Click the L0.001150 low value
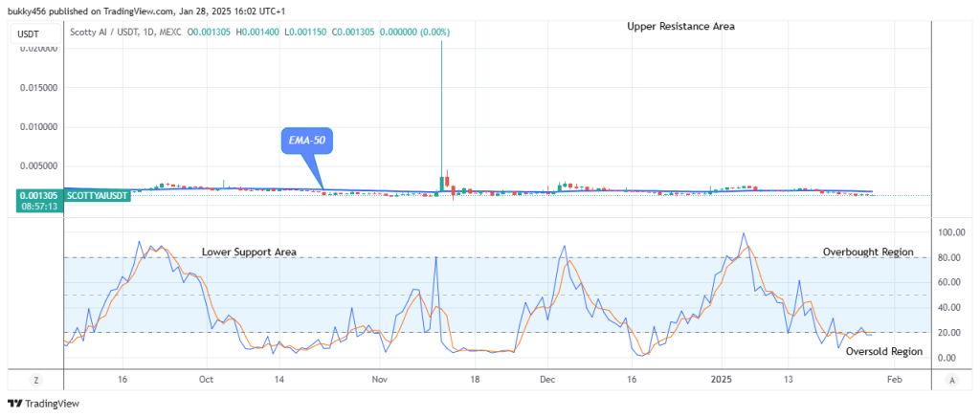 [x=307, y=32]
